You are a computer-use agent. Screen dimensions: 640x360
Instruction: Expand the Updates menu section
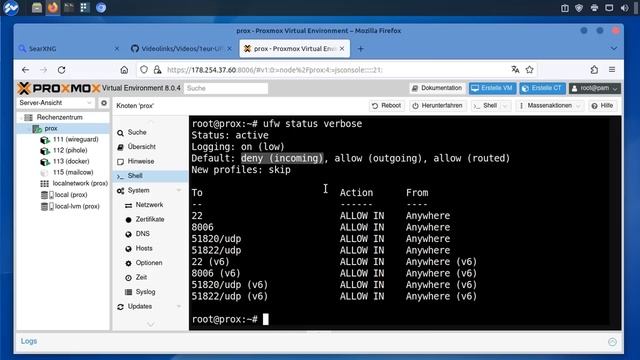point(178,306)
